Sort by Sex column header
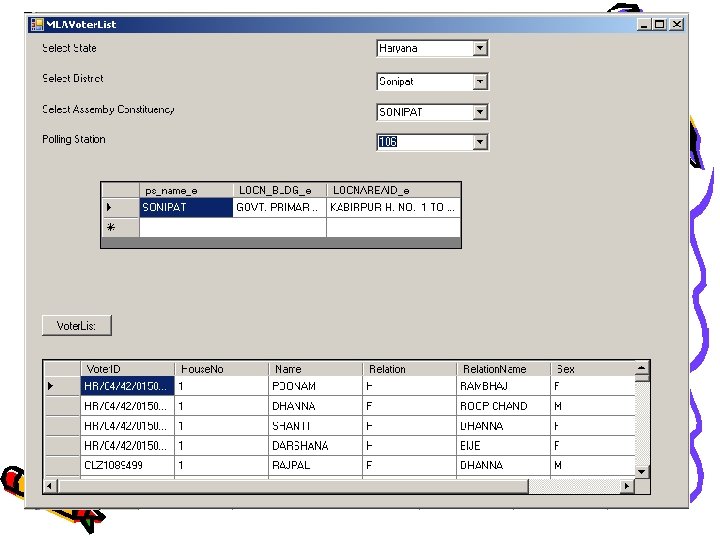The image size is (720, 540). tap(593, 369)
